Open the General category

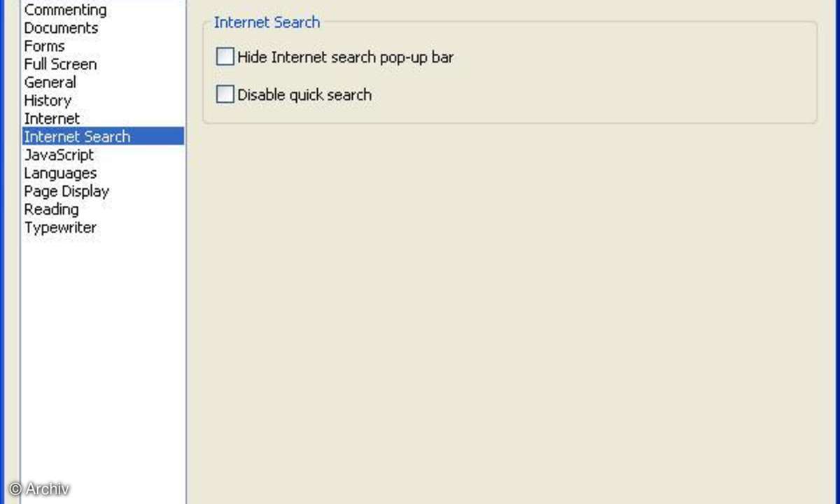point(50,83)
